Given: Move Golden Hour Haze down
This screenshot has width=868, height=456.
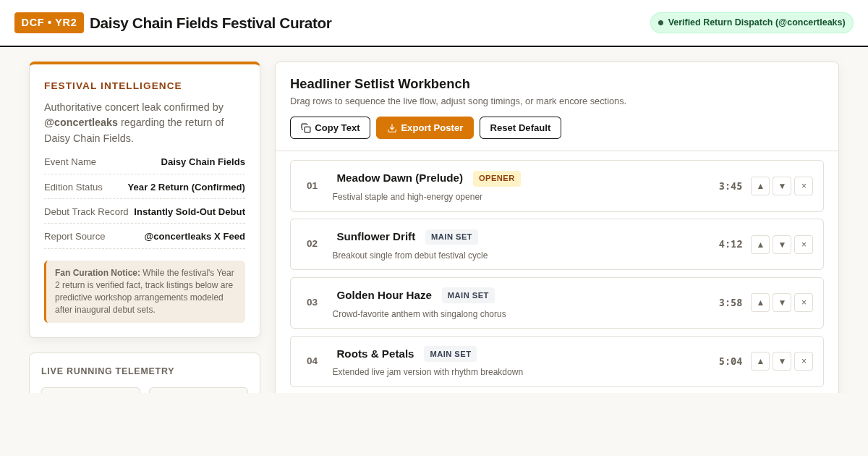Looking at the screenshot, I should coord(782,303).
